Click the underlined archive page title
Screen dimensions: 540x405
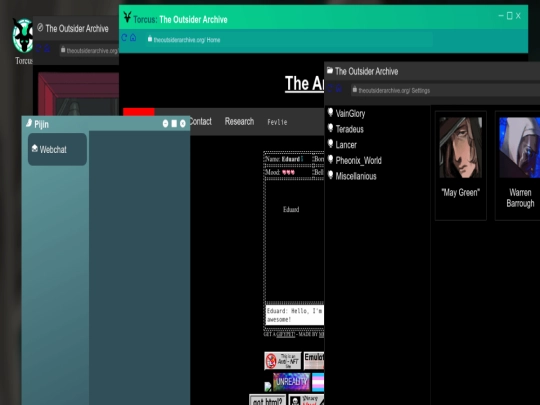304,84
